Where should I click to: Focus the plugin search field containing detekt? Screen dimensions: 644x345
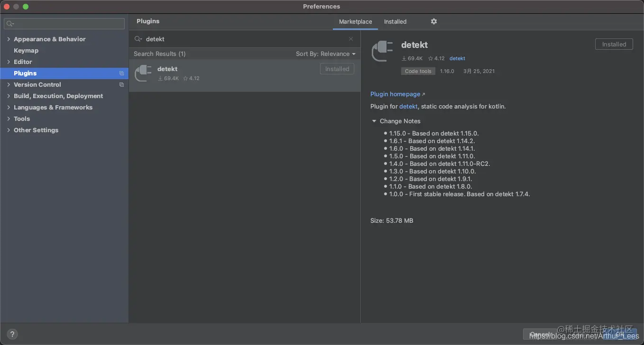(244, 39)
